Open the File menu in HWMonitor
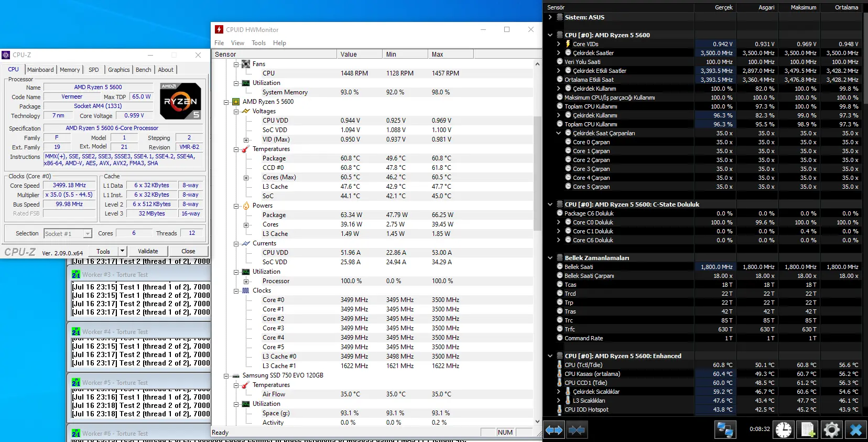 pyautogui.click(x=219, y=43)
